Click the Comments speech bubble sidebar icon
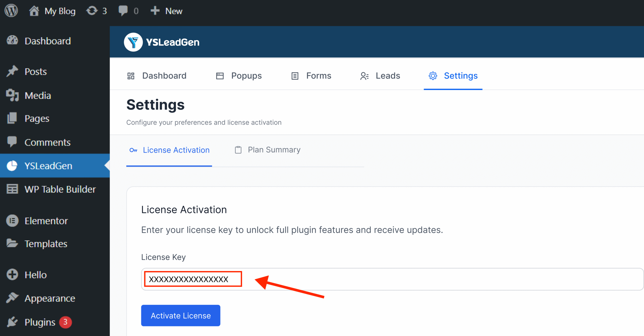 (x=12, y=142)
